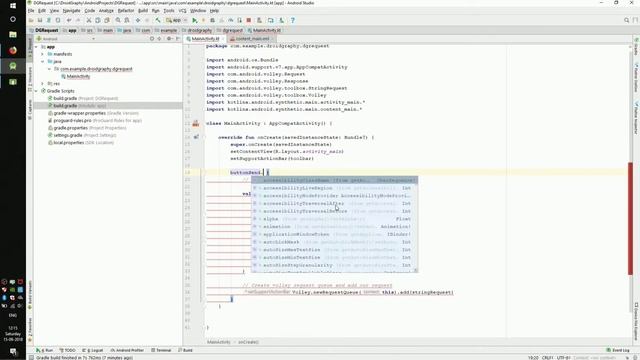Image resolution: width=640 pixels, height=360 pixels.
Task: Click the Find magnifier icon
Action: pos(118,20)
